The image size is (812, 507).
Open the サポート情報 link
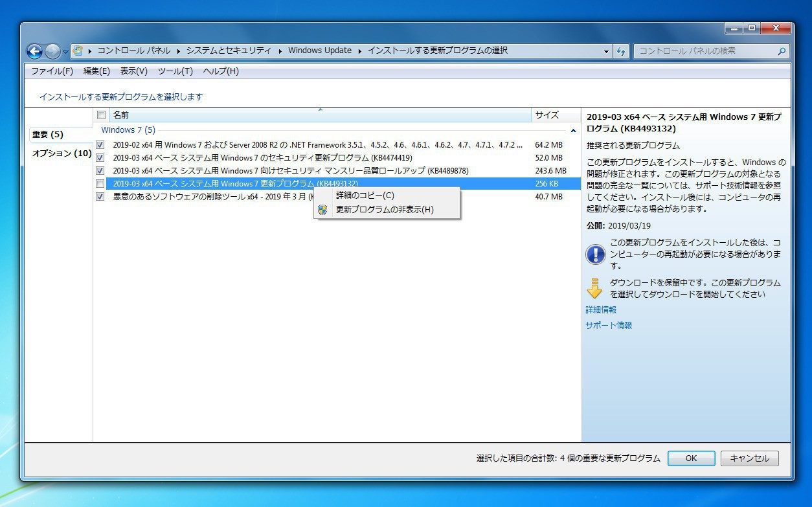[609, 326]
